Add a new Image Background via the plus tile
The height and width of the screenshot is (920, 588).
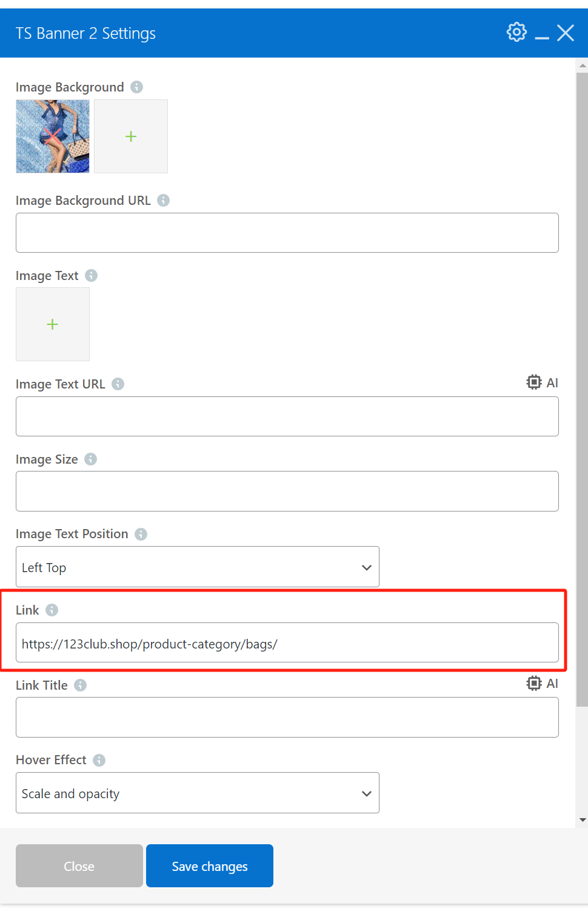130,136
